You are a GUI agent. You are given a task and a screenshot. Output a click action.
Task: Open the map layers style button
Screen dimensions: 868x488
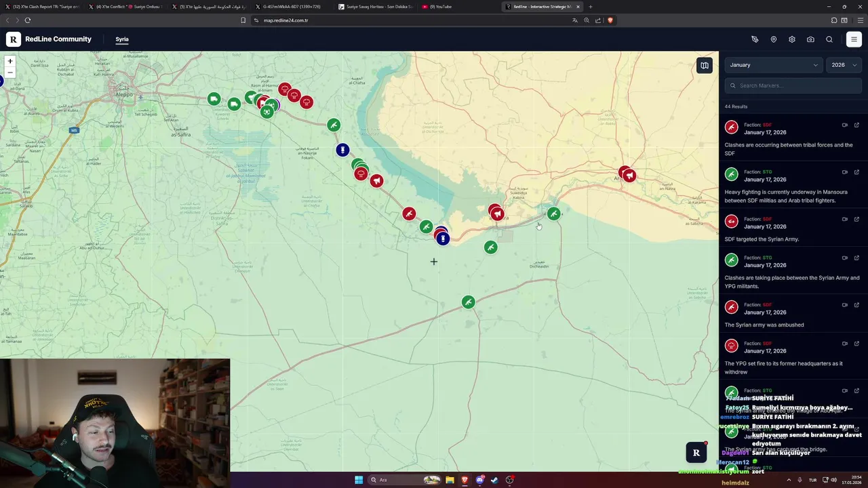[705, 66]
